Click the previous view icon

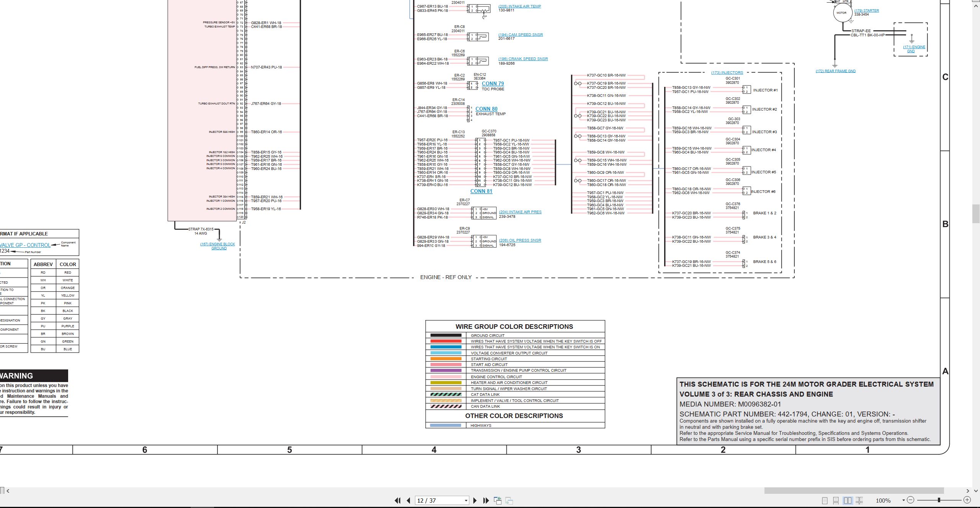498,500
